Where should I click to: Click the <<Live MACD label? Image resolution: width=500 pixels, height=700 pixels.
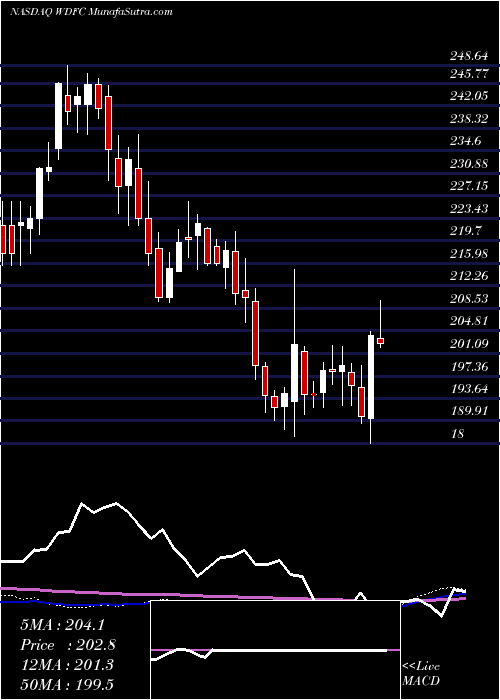[421, 673]
